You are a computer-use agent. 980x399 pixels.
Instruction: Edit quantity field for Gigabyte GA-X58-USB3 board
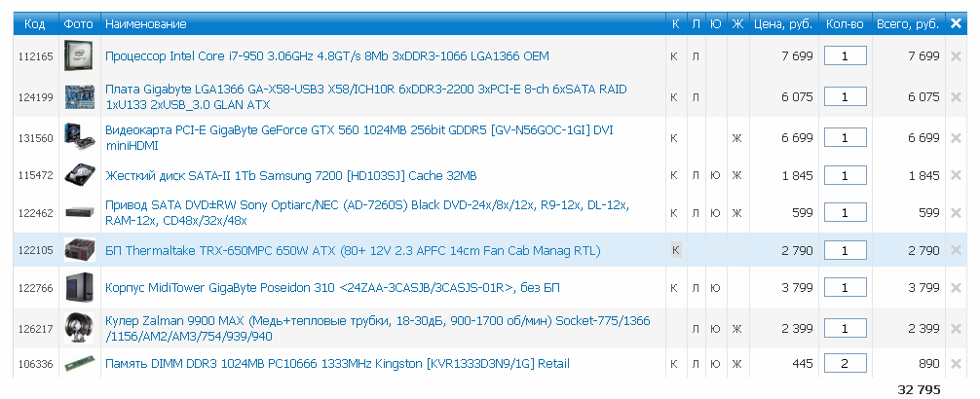coord(845,96)
